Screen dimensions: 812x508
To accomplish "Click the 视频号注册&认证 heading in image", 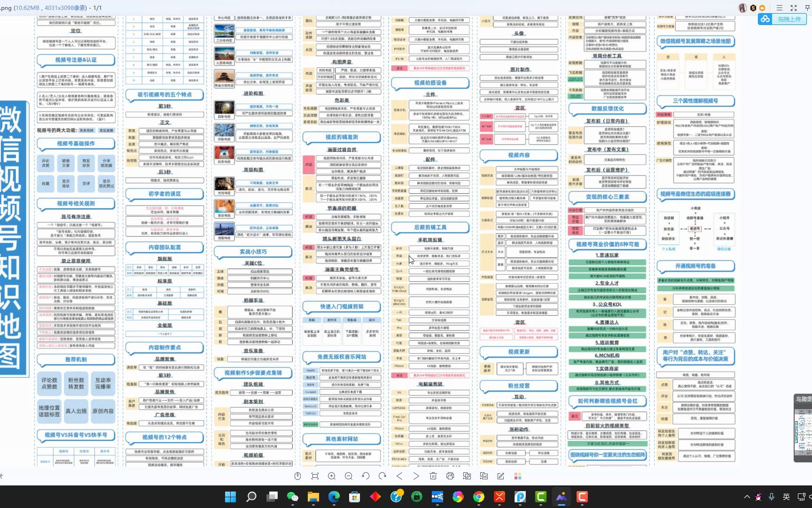I will [x=76, y=60].
